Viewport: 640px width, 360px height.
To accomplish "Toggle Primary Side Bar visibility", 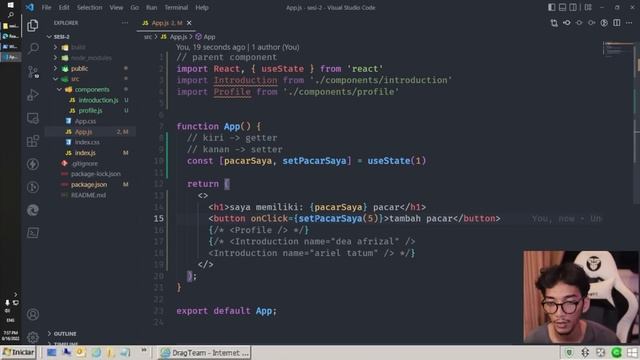I will coord(552,7).
